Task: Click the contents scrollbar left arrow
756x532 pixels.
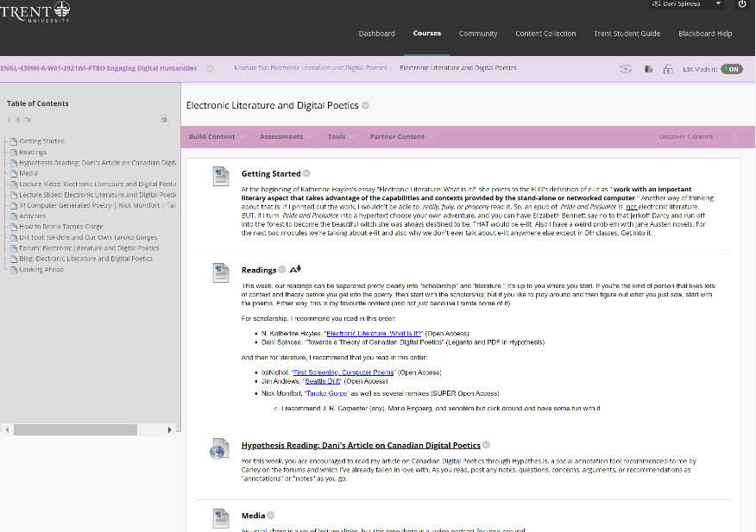Action: click(x=7, y=429)
